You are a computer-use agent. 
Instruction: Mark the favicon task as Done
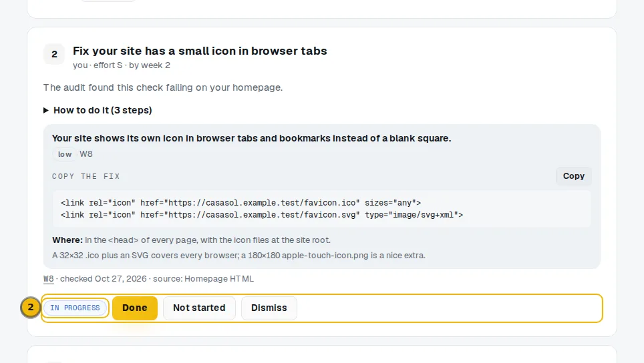(x=135, y=308)
